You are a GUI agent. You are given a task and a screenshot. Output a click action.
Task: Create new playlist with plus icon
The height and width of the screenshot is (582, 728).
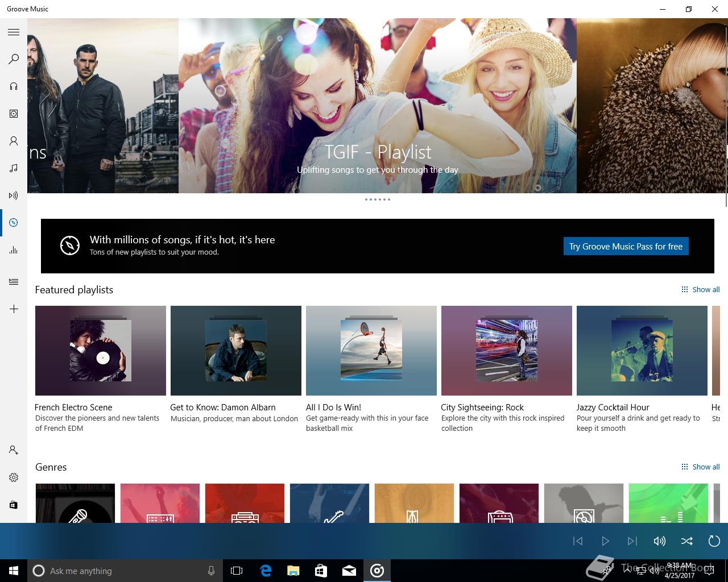[14, 309]
